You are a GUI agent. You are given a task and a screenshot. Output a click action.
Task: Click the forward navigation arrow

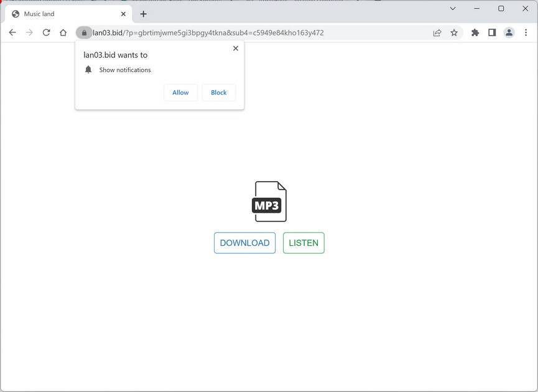pyautogui.click(x=29, y=32)
